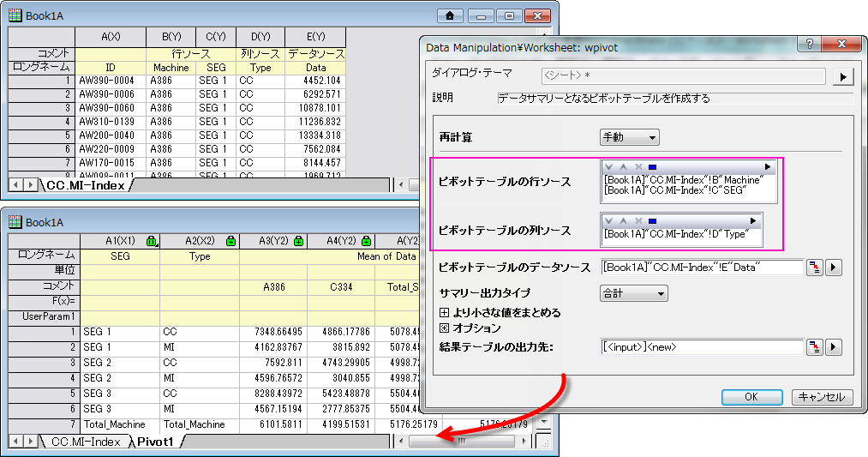The image size is (868, 457).
Task: Click cell AW390-0004 in ID column
Action: pyautogui.click(x=111, y=81)
